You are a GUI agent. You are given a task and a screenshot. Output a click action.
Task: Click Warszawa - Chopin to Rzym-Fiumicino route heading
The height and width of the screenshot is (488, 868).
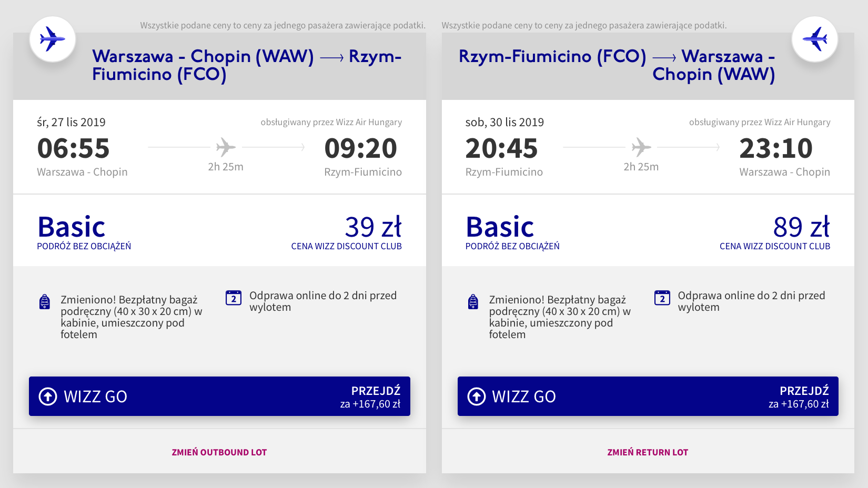point(247,65)
